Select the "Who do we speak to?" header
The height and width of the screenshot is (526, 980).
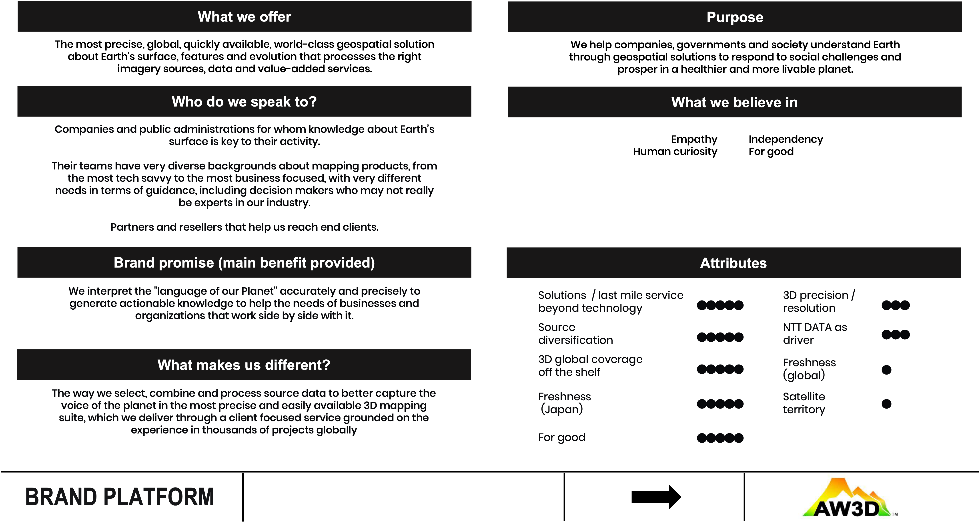(244, 102)
